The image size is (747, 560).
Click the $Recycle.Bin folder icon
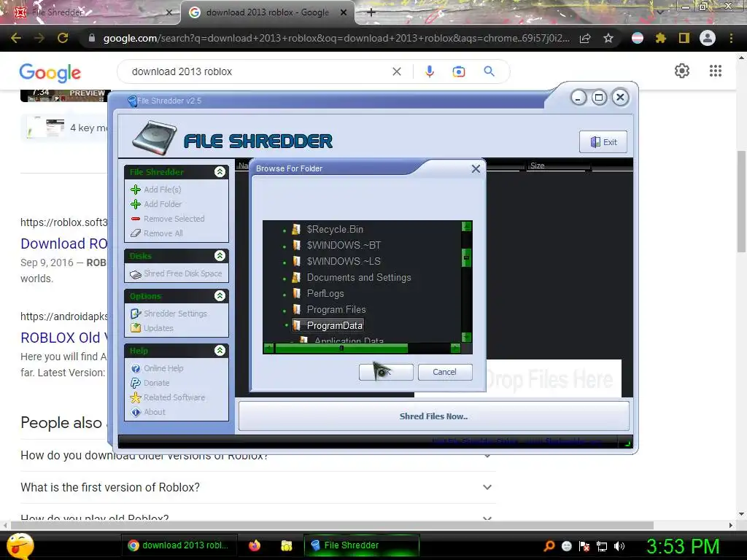296,230
